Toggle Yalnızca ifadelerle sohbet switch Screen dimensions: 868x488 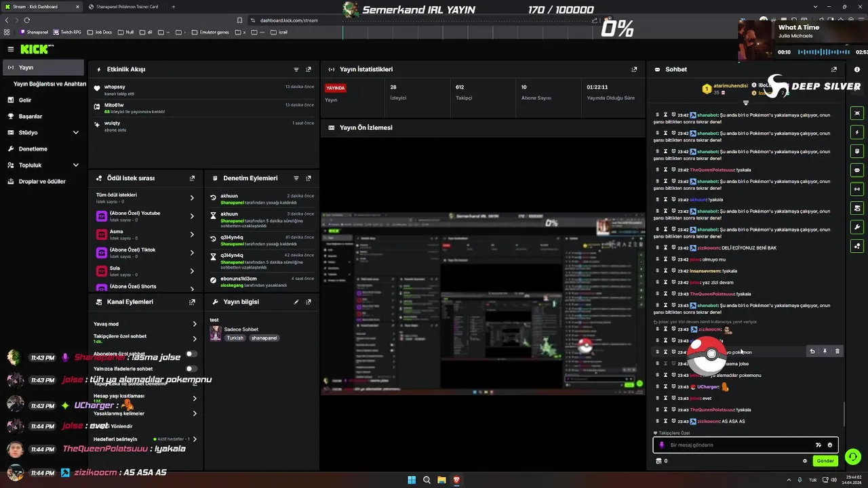coord(192,369)
